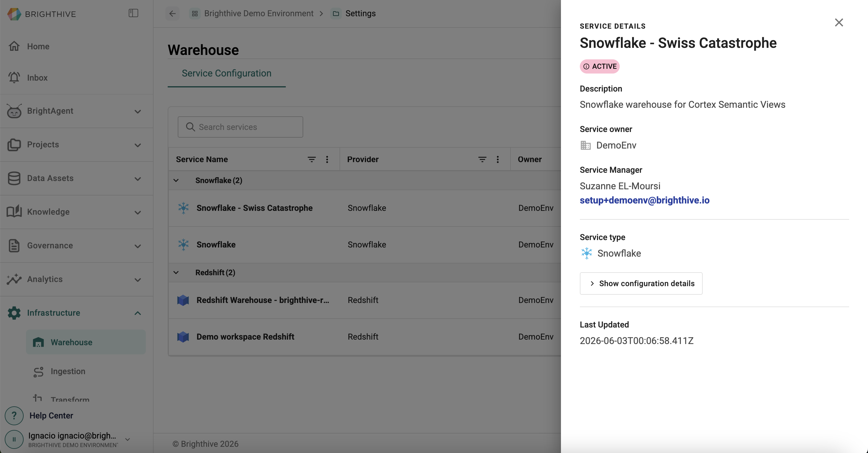Open the Home menu item
Viewport: 868px width, 453px height.
76,46
